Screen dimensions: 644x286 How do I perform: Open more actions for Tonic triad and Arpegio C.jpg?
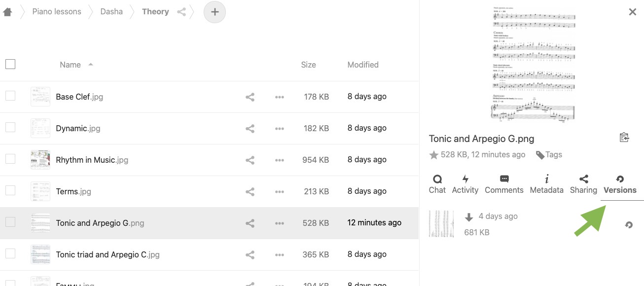pyautogui.click(x=280, y=255)
